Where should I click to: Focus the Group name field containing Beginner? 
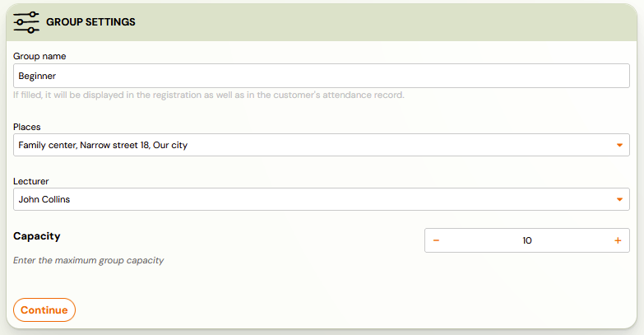[x=322, y=76]
